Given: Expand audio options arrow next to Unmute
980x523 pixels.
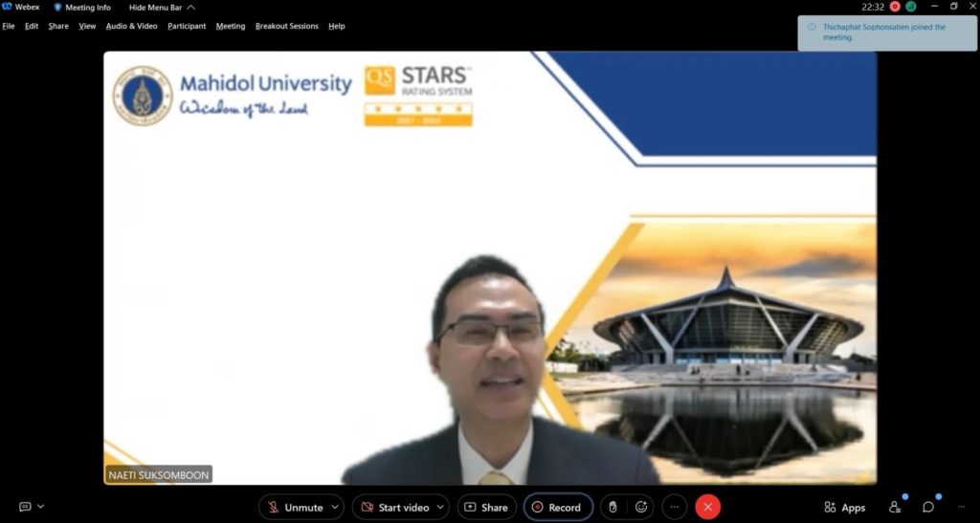Looking at the screenshot, I should [x=336, y=508].
